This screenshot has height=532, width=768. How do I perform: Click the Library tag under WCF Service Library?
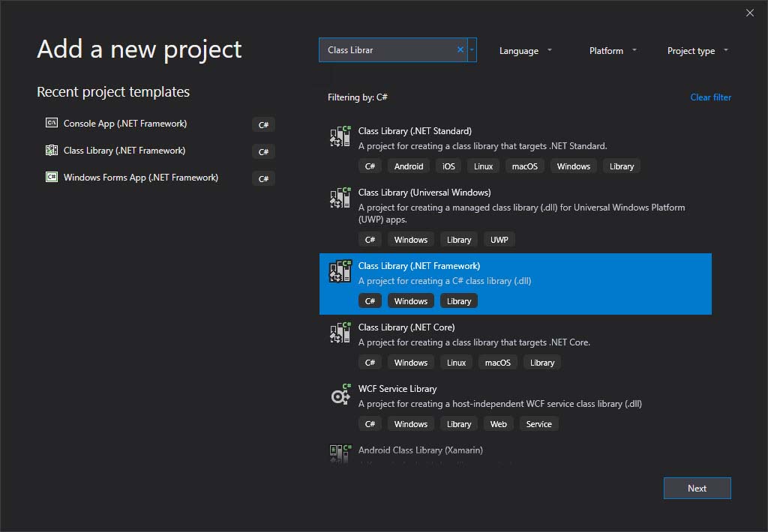pyautogui.click(x=459, y=424)
